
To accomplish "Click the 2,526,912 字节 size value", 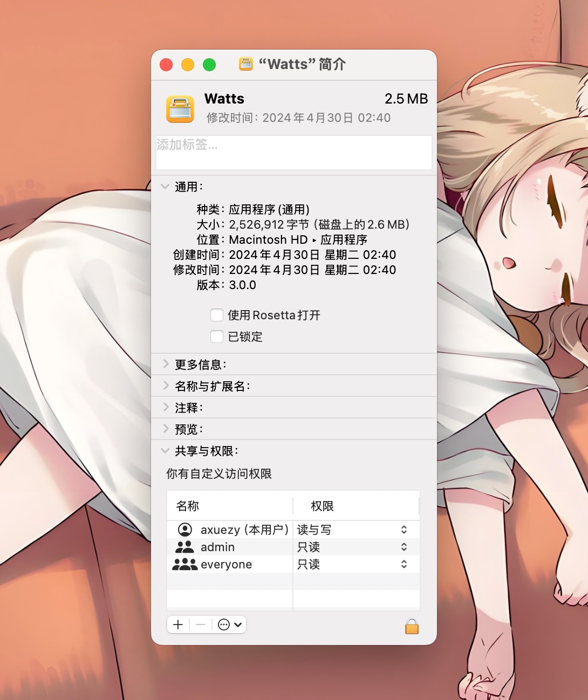I will pos(269,224).
